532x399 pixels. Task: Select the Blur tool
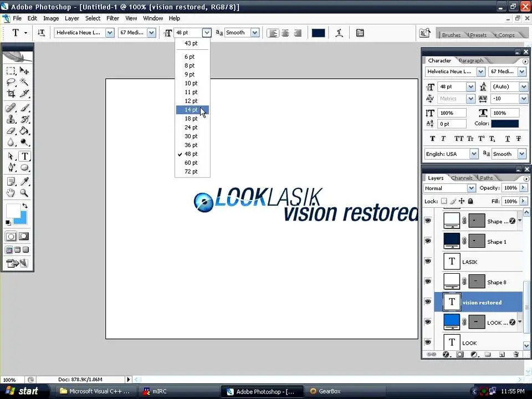tap(11, 142)
